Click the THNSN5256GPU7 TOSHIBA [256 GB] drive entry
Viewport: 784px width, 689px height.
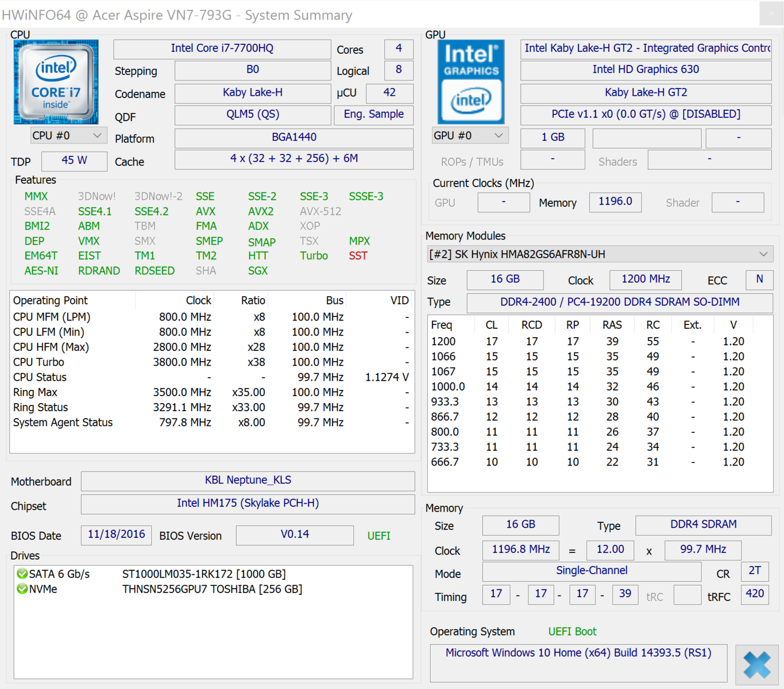[212, 589]
